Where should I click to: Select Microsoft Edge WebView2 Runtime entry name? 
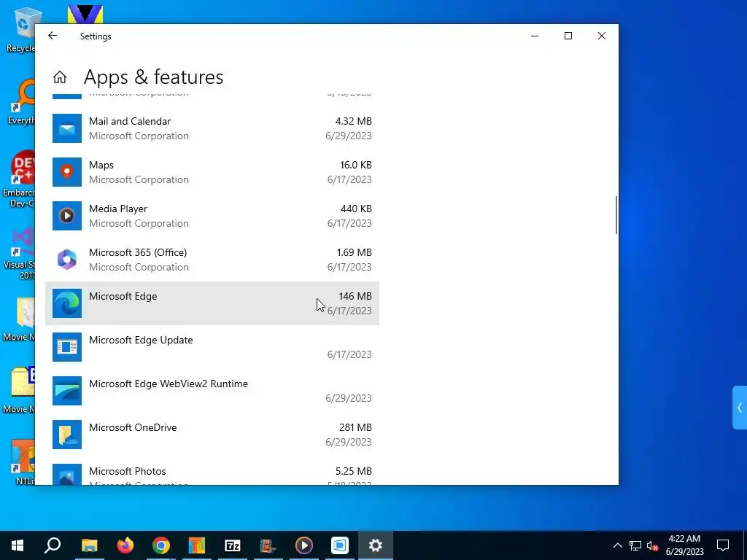click(x=169, y=384)
